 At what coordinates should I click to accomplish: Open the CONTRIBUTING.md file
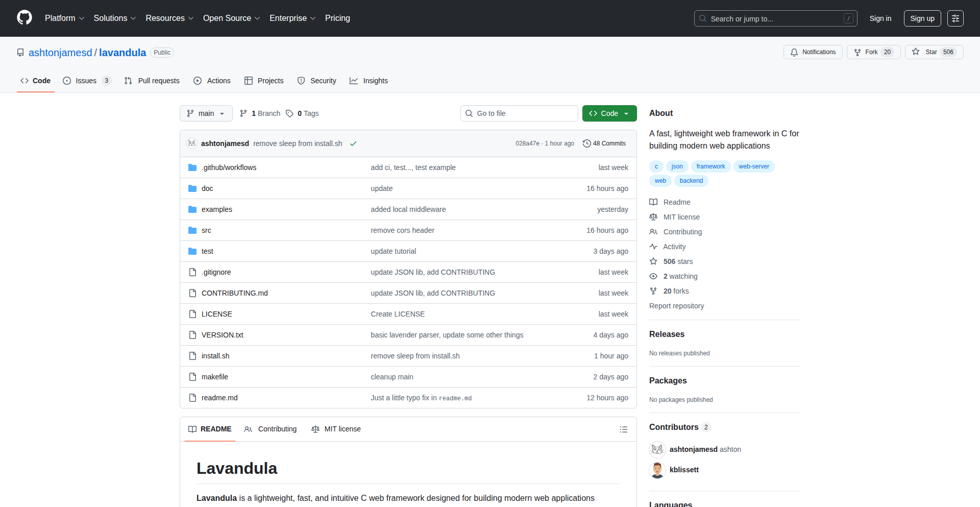pos(235,293)
